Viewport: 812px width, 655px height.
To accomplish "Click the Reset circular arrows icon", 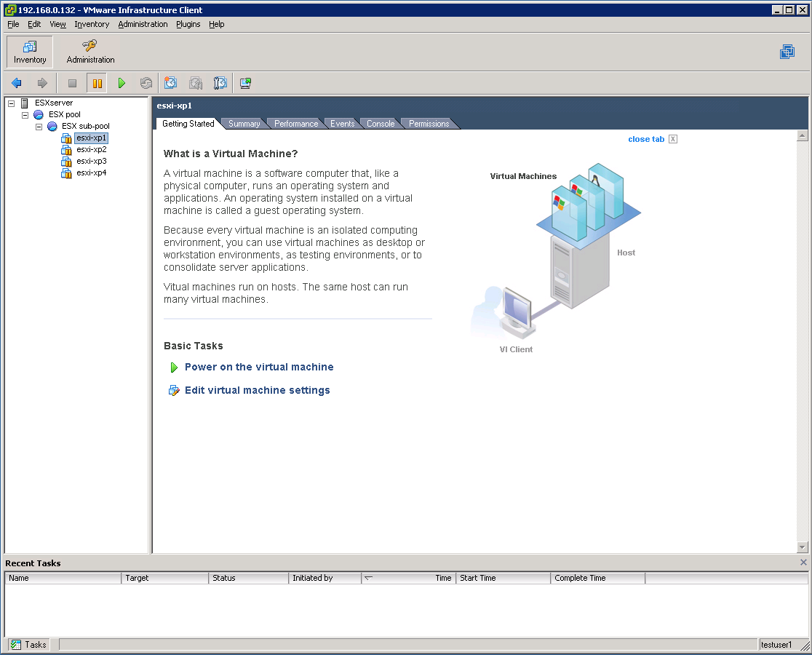I will click(146, 83).
